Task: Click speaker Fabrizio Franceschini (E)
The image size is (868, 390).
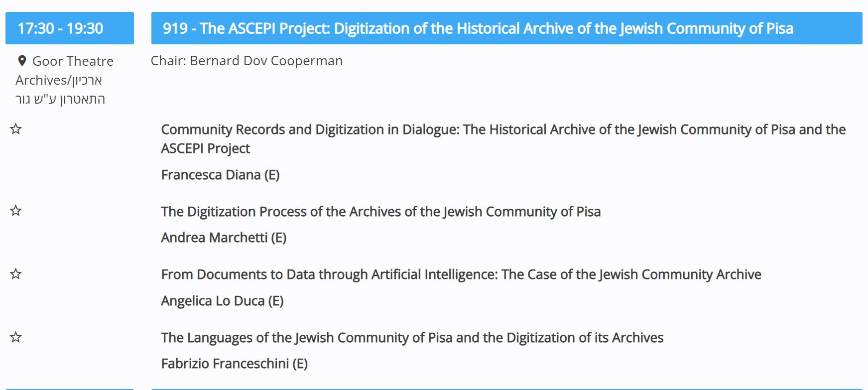Action: (x=234, y=364)
